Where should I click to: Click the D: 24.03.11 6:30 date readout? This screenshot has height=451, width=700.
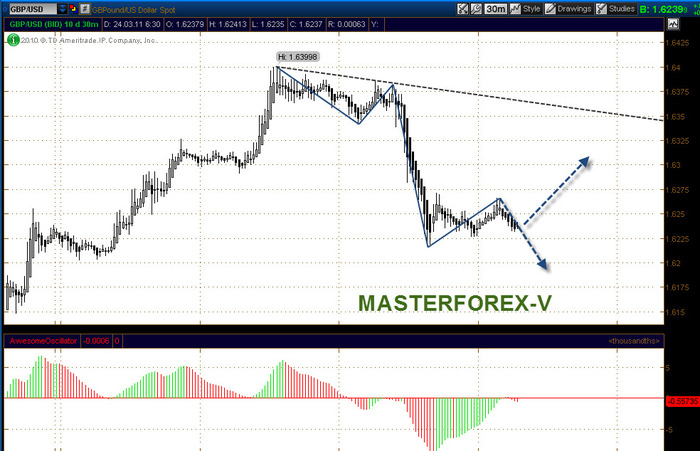coord(132,24)
